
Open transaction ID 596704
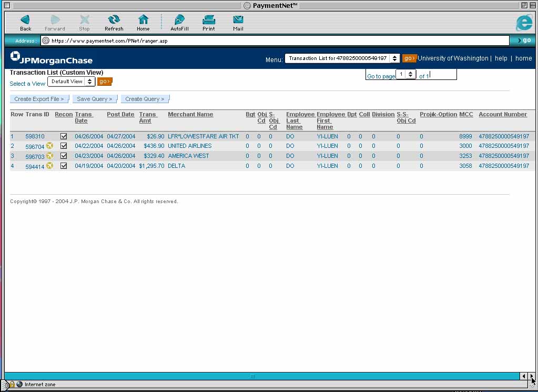(x=35, y=147)
